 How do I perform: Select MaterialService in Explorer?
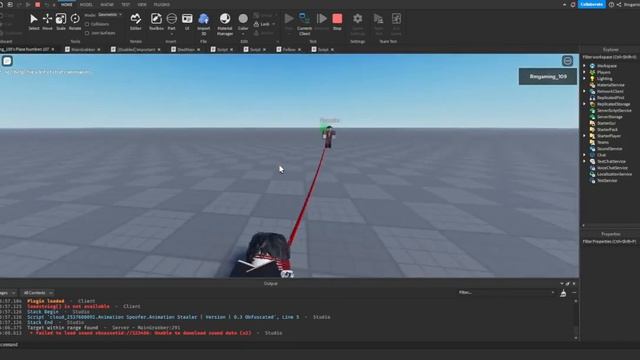point(611,85)
